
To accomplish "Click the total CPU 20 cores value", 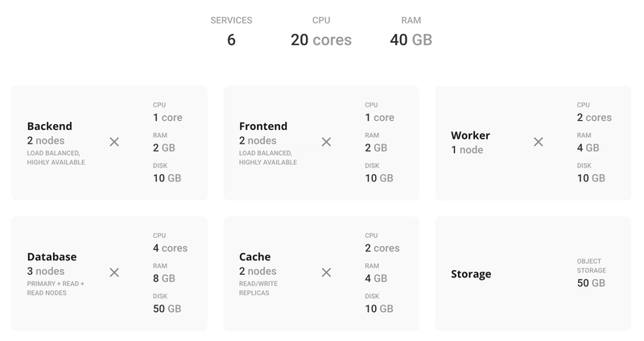I will click(x=320, y=40).
